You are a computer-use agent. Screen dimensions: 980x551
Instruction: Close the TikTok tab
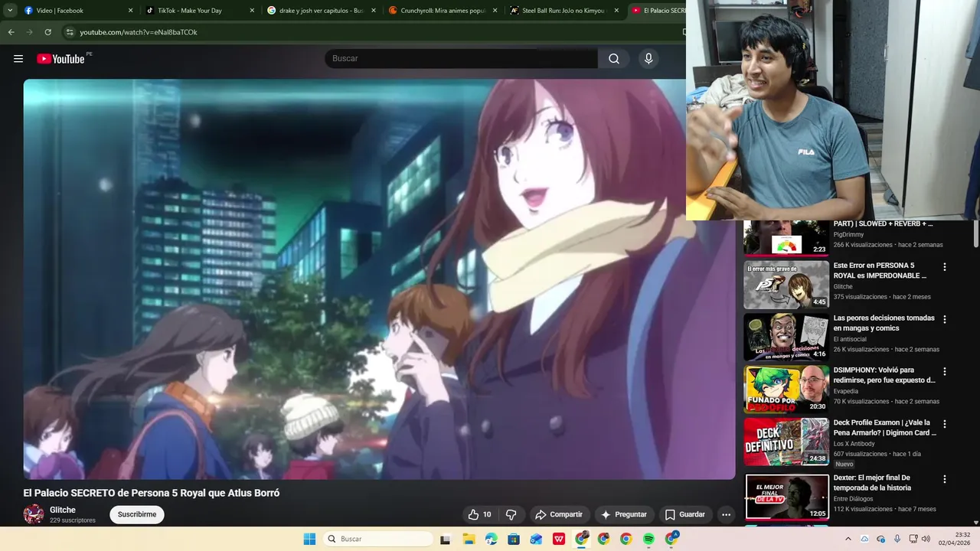(x=252, y=11)
